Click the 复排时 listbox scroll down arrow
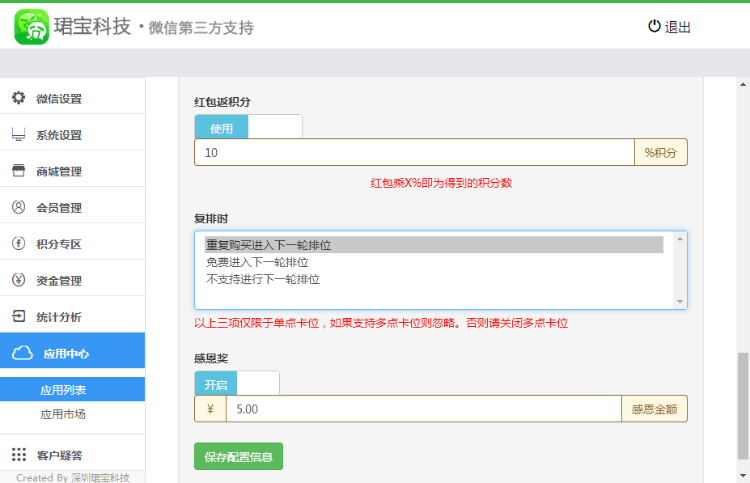The height and width of the screenshot is (483, 750). [680, 301]
